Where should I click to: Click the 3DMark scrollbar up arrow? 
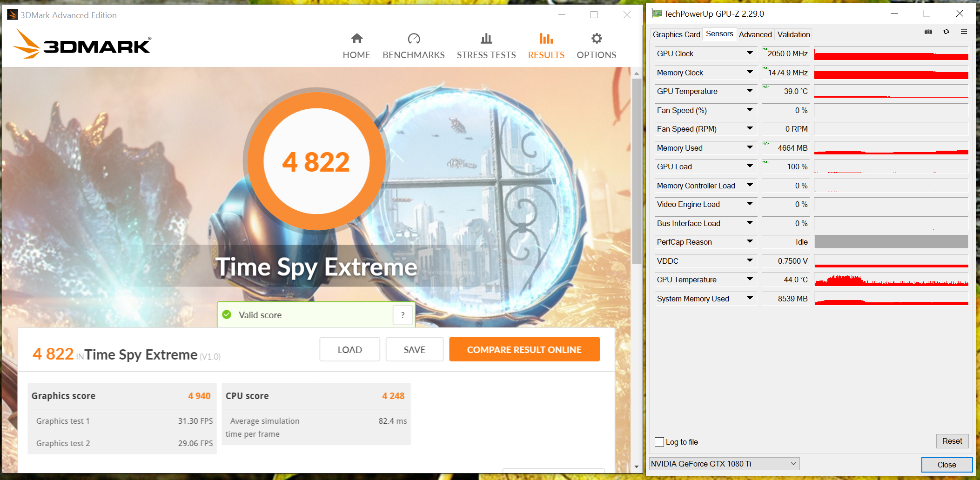pyautogui.click(x=637, y=73)
